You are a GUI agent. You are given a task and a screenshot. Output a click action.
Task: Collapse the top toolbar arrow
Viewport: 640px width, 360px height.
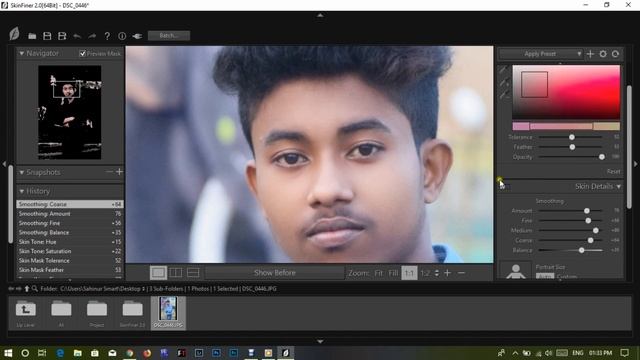pos(320,16)
